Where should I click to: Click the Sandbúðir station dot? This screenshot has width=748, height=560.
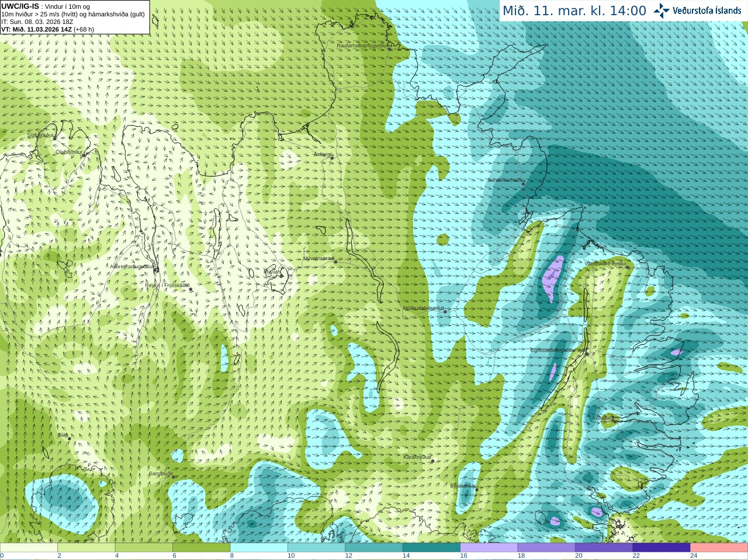pos(174,477)
